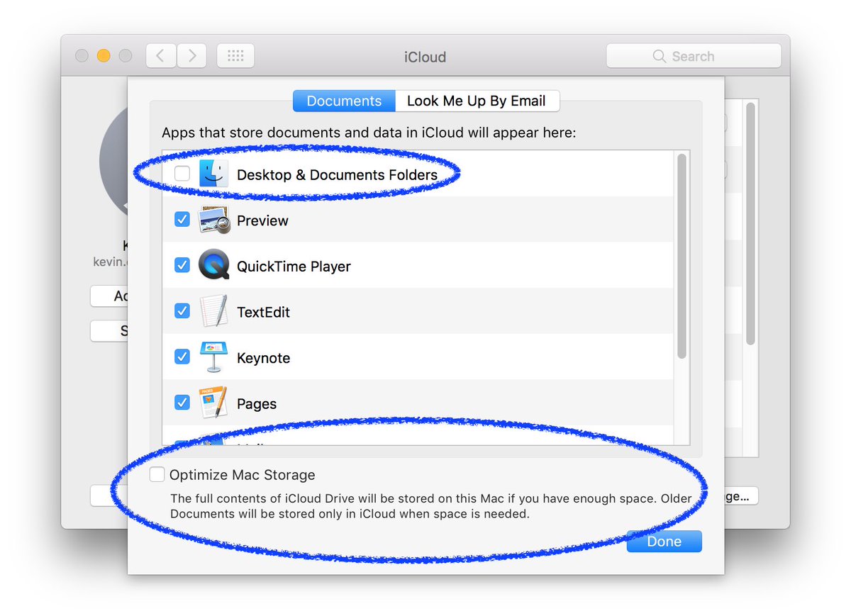Select the Preview row label
Image resolution: width=851 pixels, height=616 pixels.
click(262, 220)
